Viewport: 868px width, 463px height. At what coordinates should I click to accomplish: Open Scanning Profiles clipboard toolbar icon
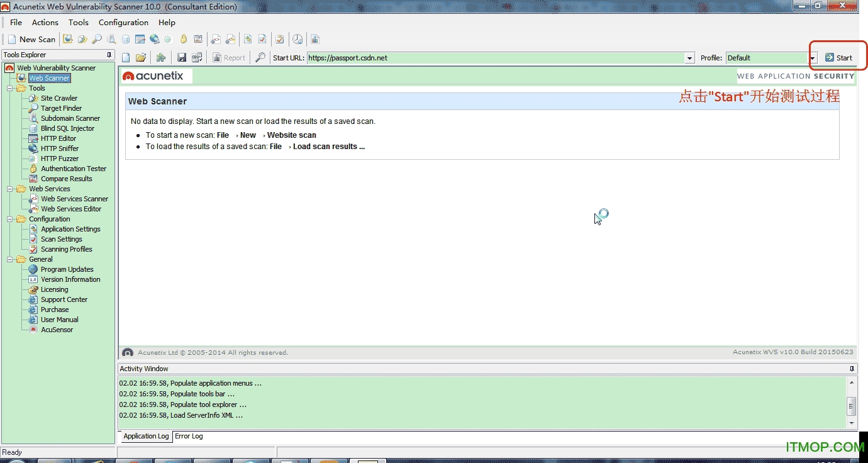(280, 39)
